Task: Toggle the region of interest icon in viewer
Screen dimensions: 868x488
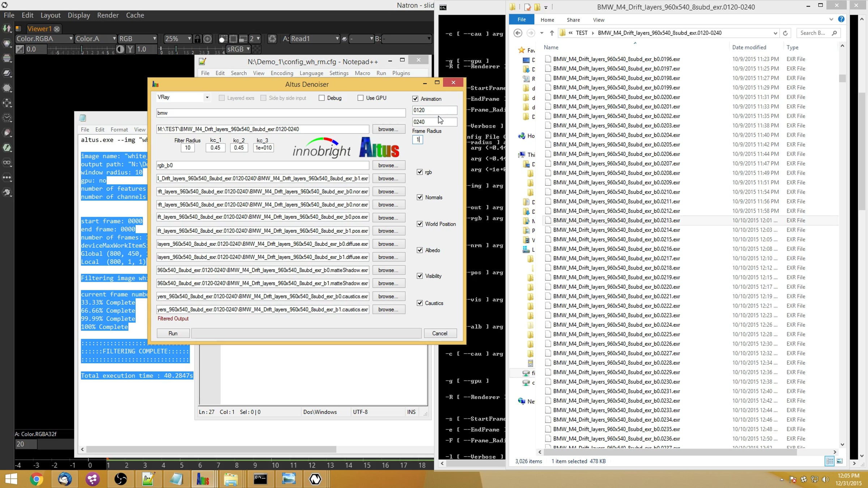Action: (x=233, y=39)
